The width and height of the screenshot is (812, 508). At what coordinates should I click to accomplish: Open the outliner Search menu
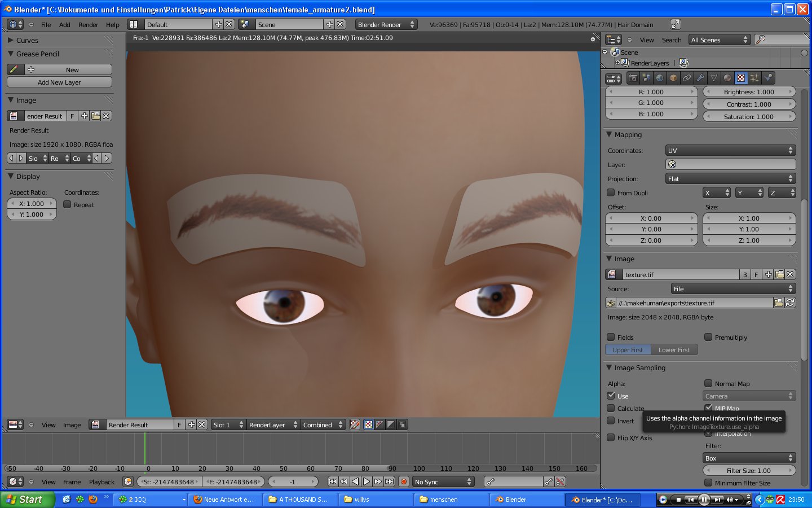(672, 40)
